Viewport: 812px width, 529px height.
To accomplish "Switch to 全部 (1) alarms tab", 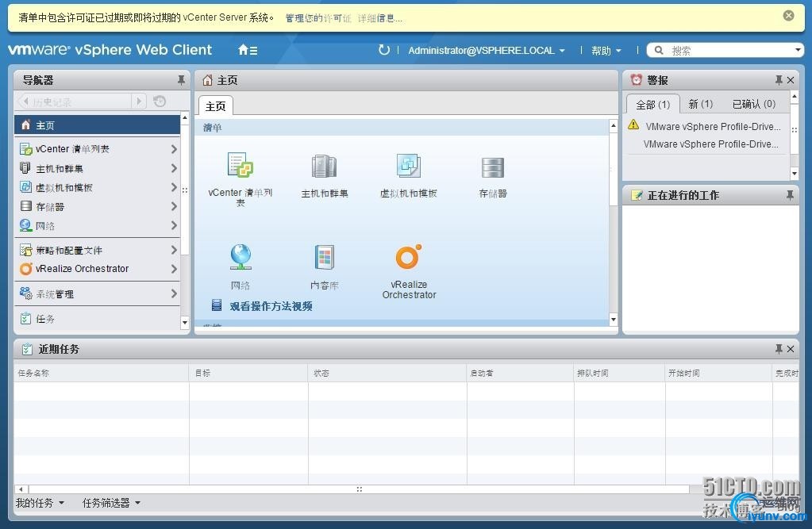I will pyautogui.click(x=652, y=105).
